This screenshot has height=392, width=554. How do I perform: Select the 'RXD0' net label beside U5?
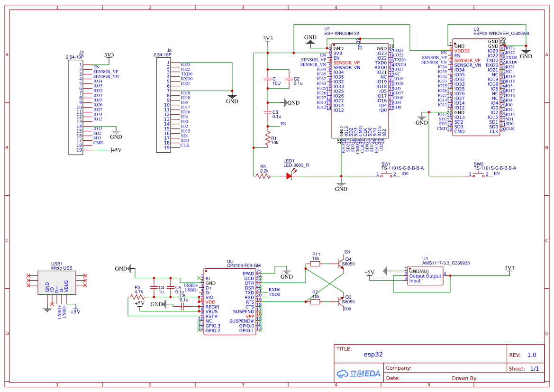pyautogui.click(x=274, y=290)
